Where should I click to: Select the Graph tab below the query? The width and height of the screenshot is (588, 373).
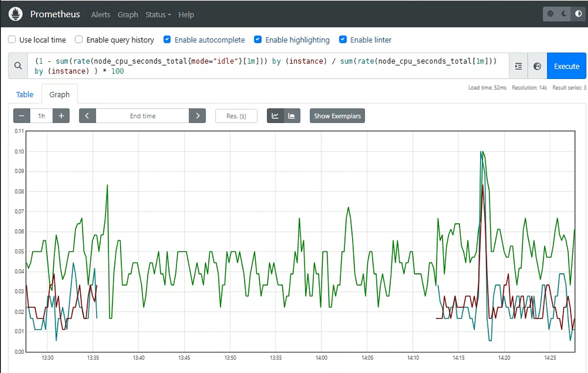click(x=60, y=94)
